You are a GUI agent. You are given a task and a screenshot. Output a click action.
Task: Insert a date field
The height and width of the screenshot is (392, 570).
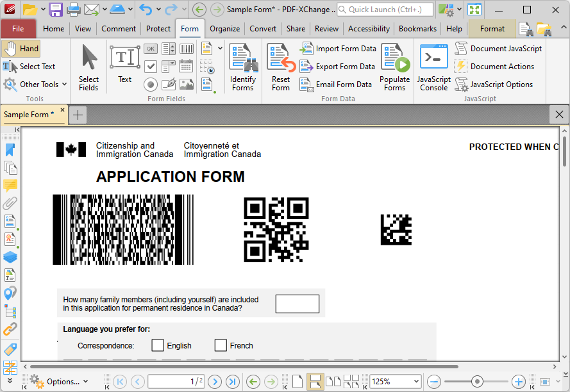186,67
